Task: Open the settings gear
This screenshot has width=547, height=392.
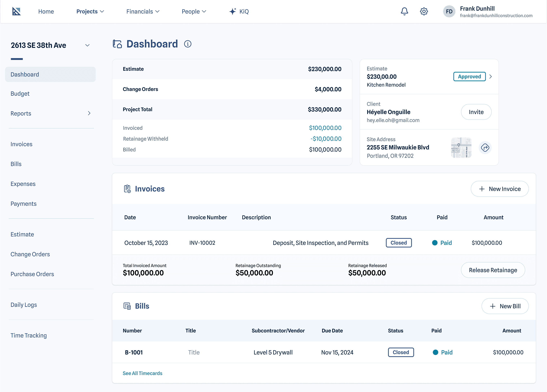Action: [x=424, y=11]
